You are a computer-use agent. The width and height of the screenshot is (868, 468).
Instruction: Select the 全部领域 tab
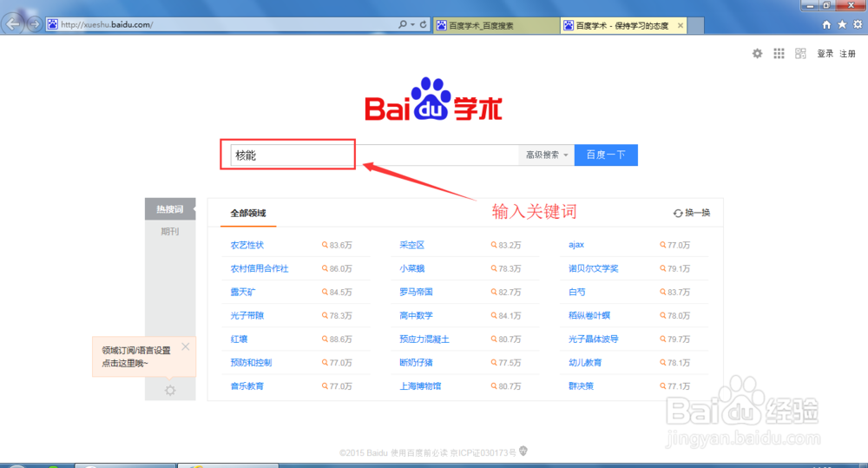[x=248, y=214]
